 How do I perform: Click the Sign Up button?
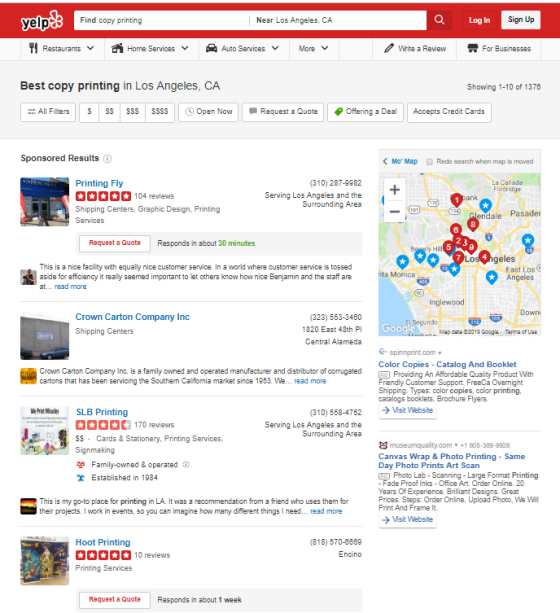521,20
